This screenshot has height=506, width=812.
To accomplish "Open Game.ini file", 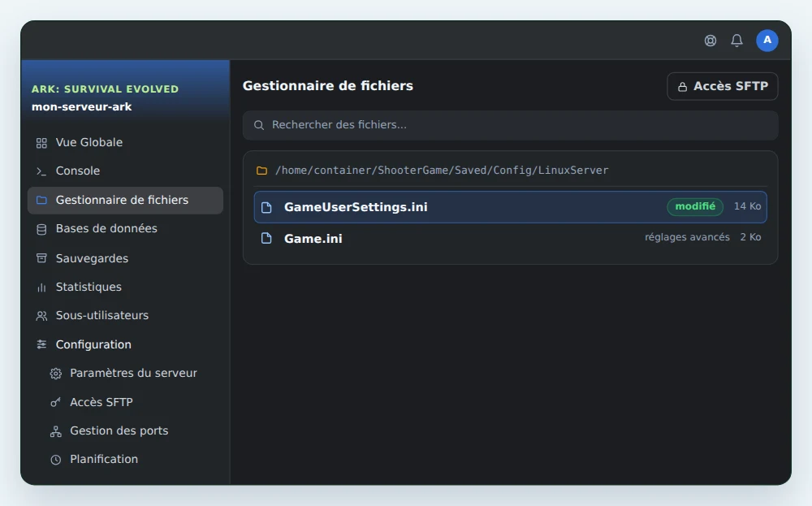I will [510, 238].
